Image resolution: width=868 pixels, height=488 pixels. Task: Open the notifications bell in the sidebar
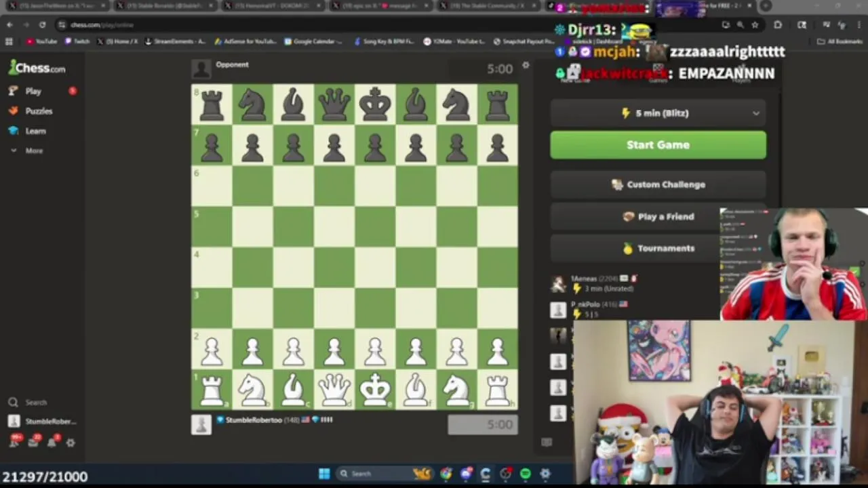(52, 443)
